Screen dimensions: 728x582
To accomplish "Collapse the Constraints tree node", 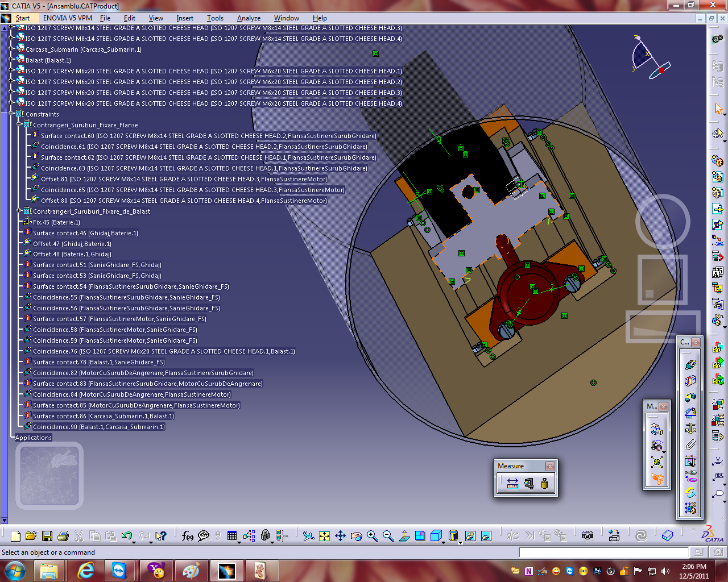I will point(12,114).
